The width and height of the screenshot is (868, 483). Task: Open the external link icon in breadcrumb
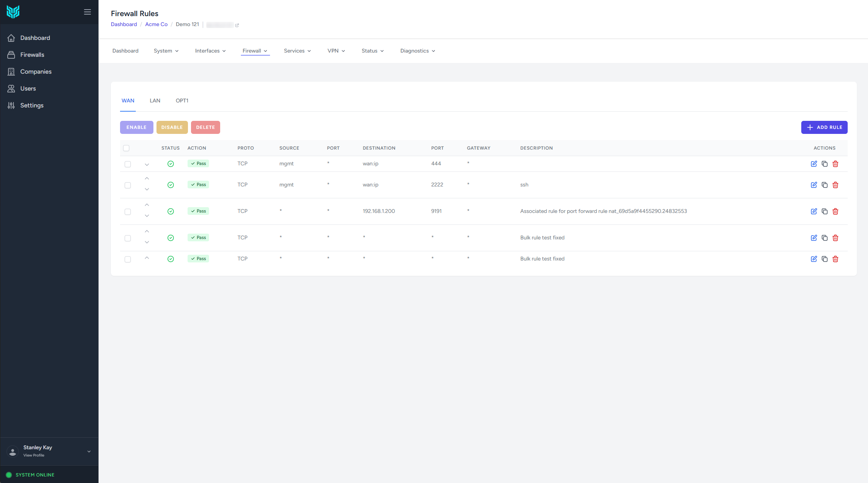237,25
